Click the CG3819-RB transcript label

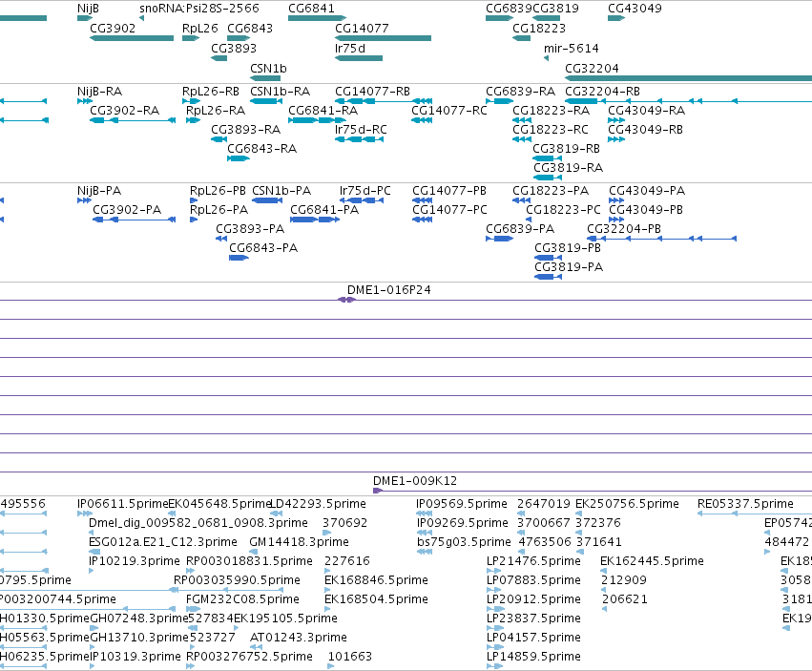[x=567, y=149]
